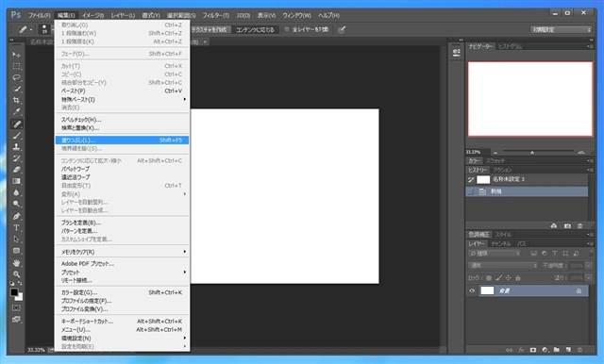Expand the メモリをクリア(R) submenu
Image resolution: width=604 pixels, height=364 pixels.
point(122,252)
